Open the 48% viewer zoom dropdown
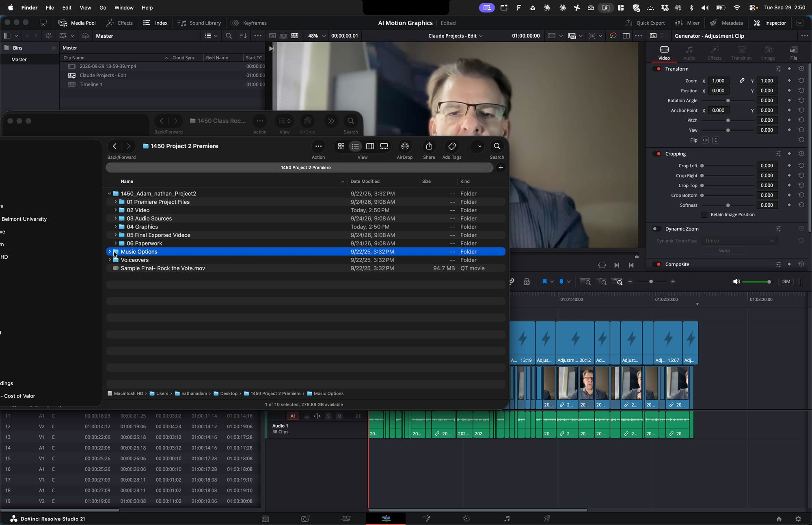Image resolution: width=812 pixels, height=525 pixels. click(x=317, y=36)
